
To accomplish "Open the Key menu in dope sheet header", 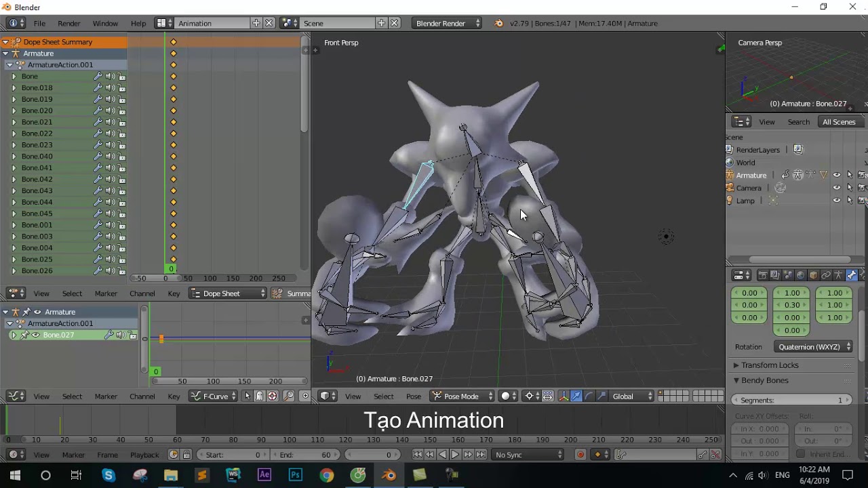I will point(174,293).
